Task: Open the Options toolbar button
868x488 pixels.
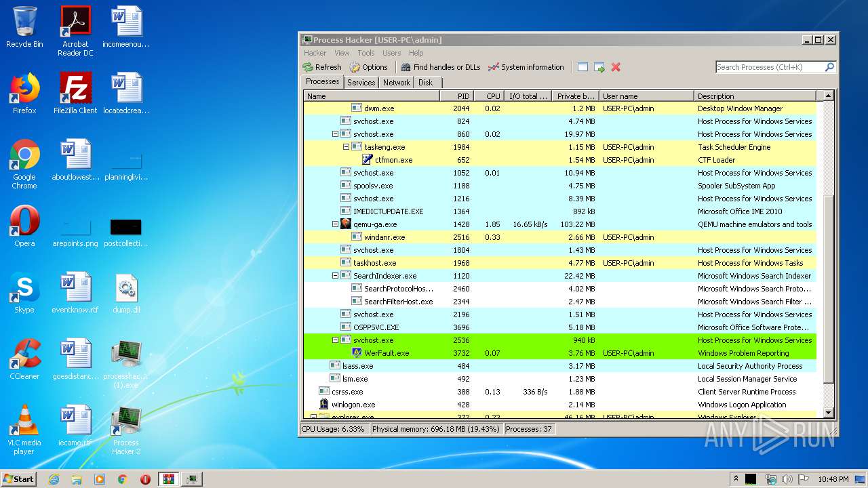Action: [369, 67]
